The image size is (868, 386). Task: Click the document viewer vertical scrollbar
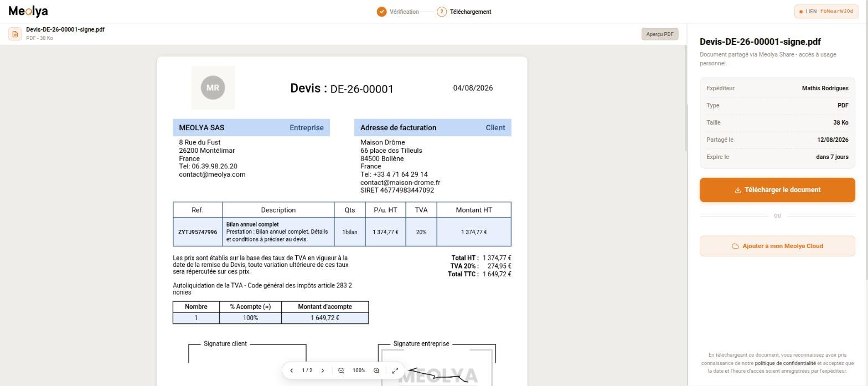685,99
